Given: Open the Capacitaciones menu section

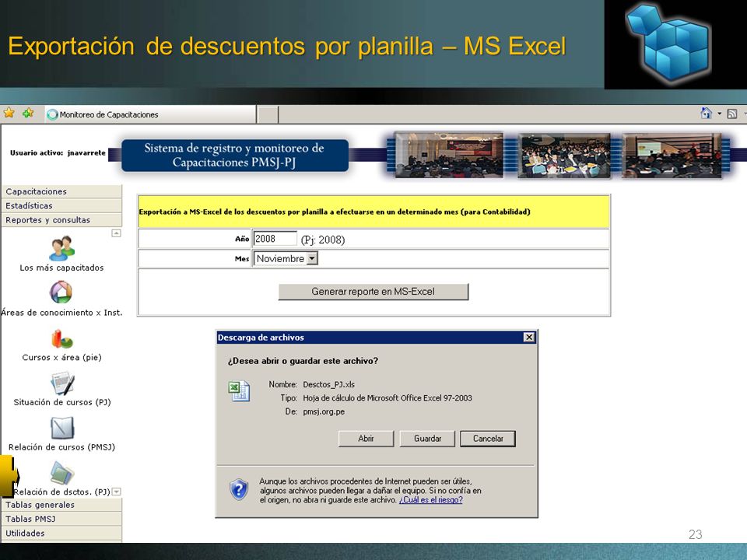Looking at the screenshot, I should 62,191.
